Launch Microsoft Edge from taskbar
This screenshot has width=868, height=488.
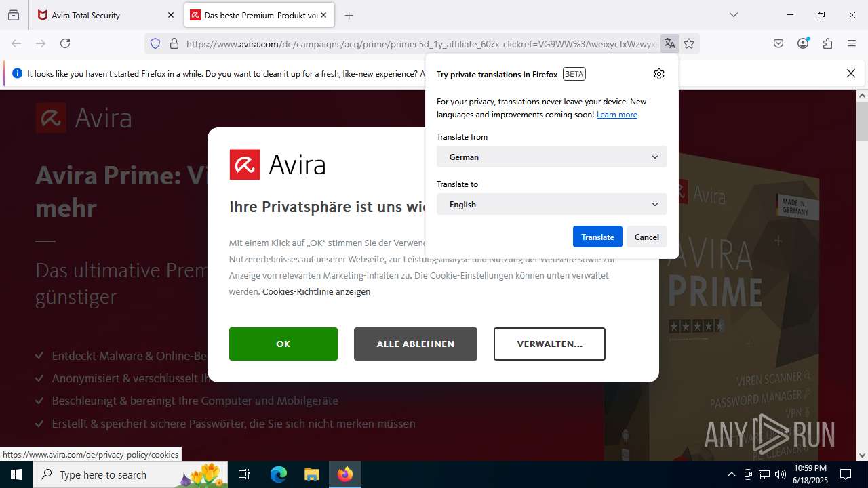279,474
